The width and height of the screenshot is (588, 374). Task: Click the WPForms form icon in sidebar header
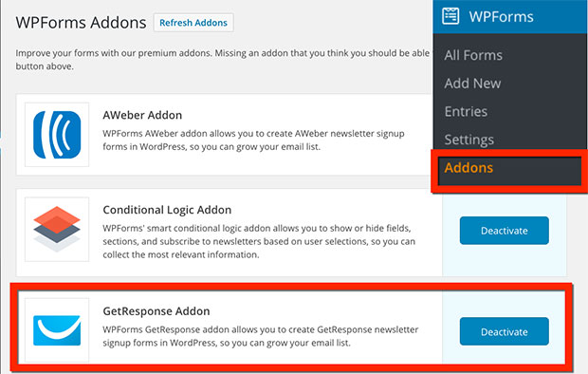click(x=450, y=16)
